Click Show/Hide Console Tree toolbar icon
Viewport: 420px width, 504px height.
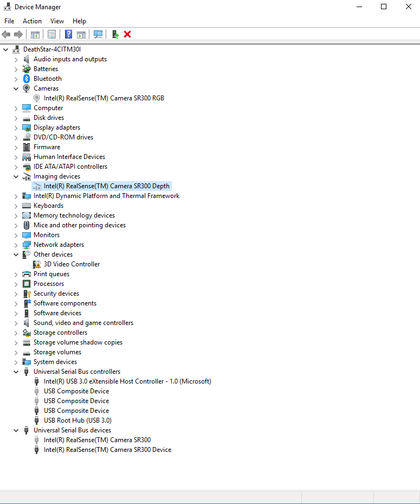[35, 34]
